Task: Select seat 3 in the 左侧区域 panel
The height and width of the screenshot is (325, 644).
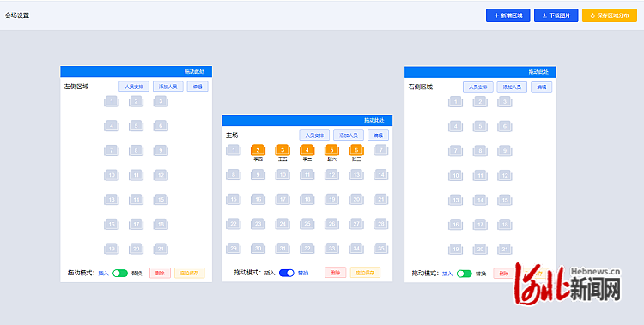Action: pyautogui.click(x=161, y=101)
